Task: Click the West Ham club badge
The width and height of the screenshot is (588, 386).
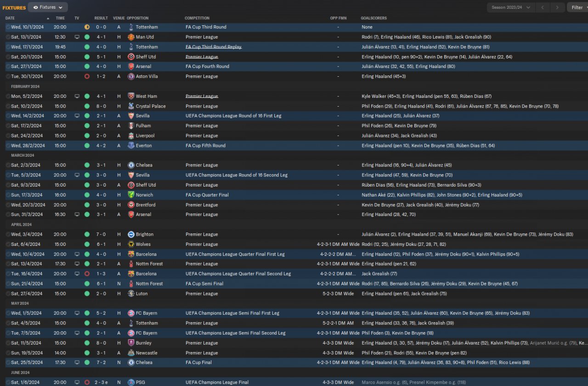Action: pos(131,96)
